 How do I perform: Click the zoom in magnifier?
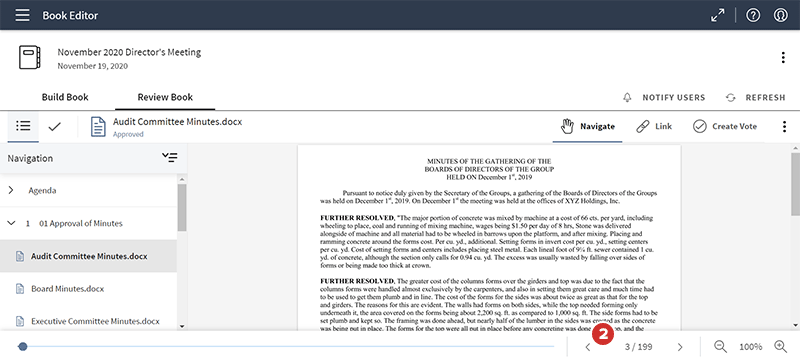(781, 346)
